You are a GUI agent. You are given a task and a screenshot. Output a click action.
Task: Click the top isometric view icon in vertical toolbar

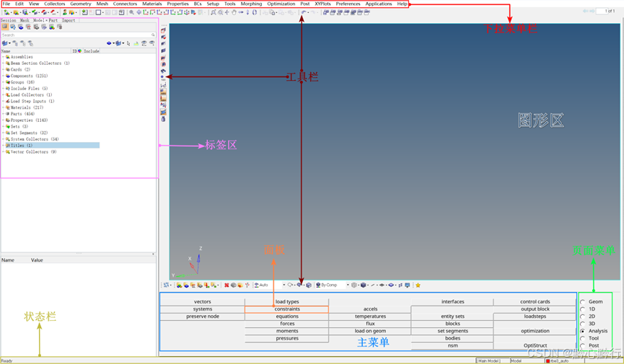[x=163, y=30]
